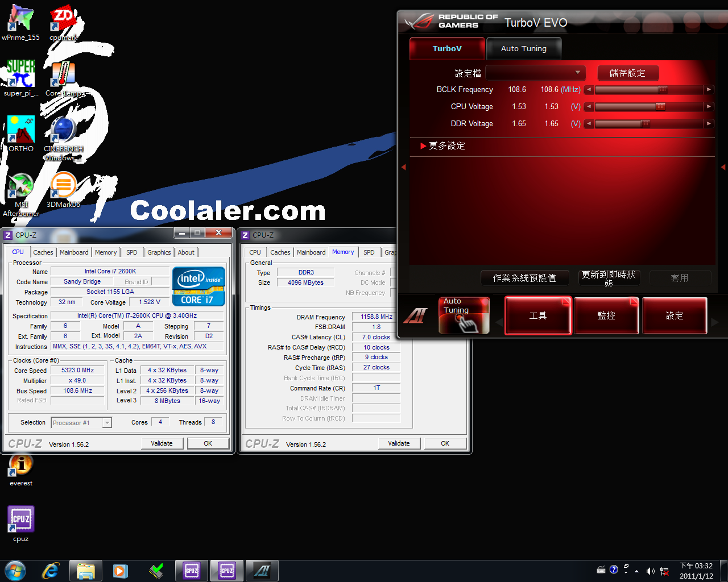Click OK in the right CPU-Z window

(x=445, y=443)
